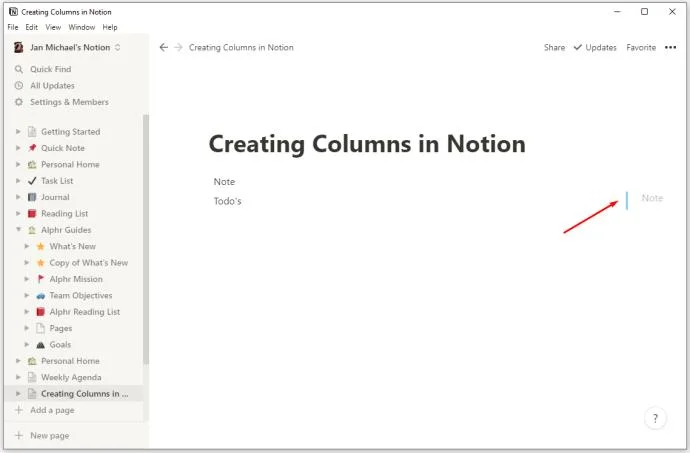Click the Settings & Members gear icon
This screenshot has width=690, height=453.
(18, 102)
